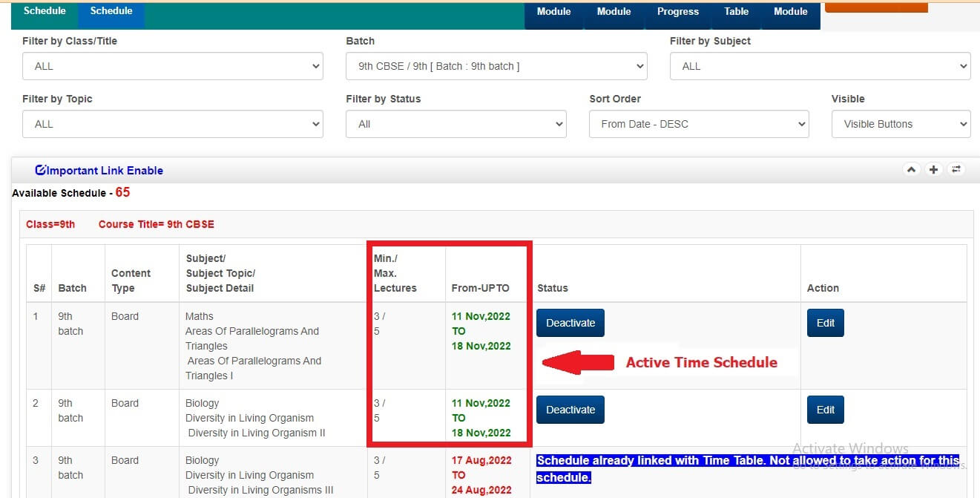Deactivate the Diversity in Living Organism II schedule
980x498 pixels.
click(570, 410)
